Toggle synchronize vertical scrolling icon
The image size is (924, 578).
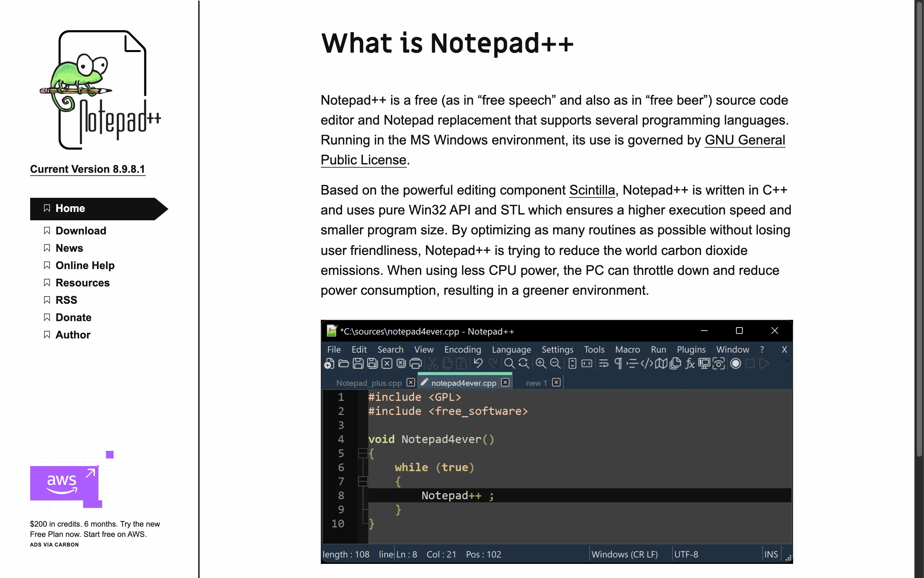572,363
